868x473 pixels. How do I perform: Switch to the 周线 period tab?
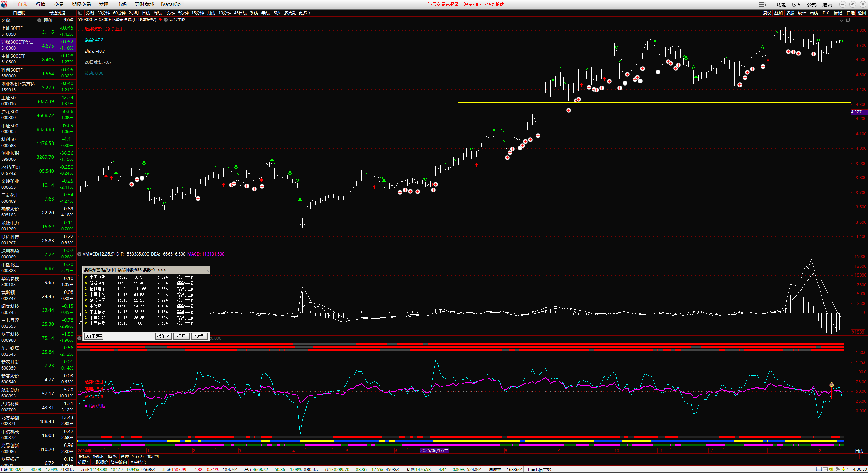158,13
